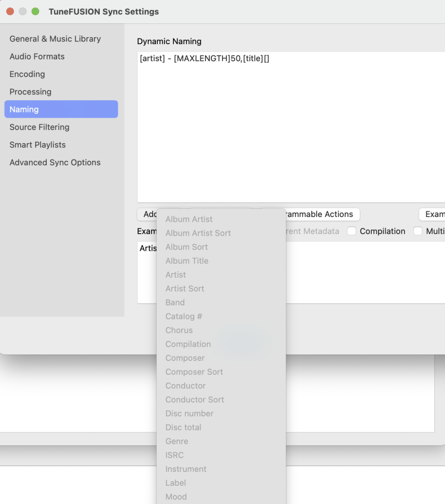Select Compilation in the tag menu
The height and width of the screenshot is (504, 445).
pos(221,344)
